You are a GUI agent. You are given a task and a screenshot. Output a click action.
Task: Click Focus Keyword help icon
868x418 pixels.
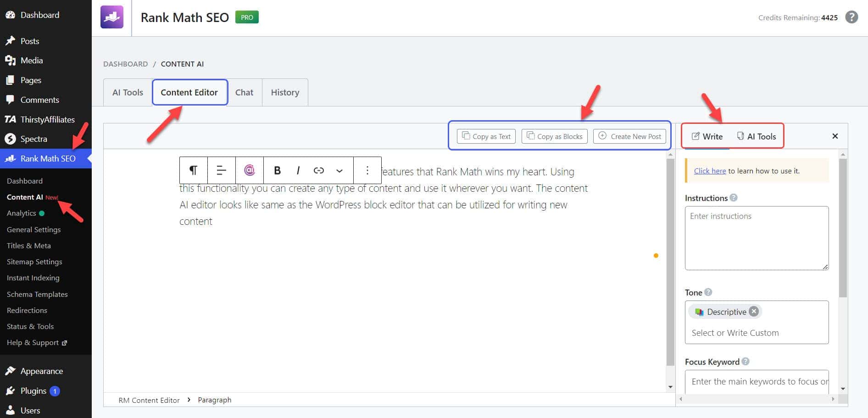[x=746, y=362]
